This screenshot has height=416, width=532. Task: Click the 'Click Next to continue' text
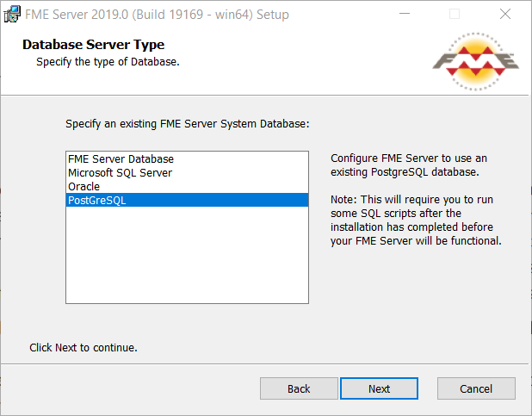coord(84,347)
